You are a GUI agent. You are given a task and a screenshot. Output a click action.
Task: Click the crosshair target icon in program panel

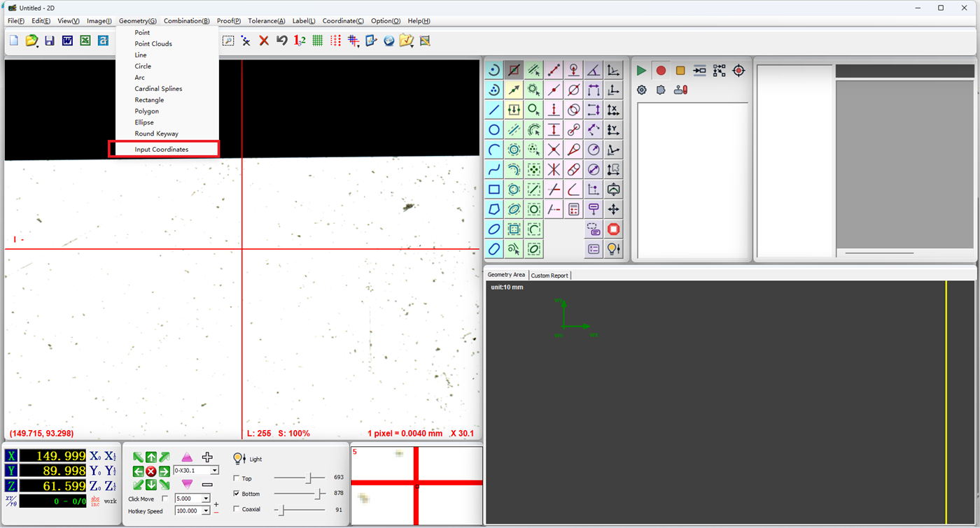pos(738,71)
